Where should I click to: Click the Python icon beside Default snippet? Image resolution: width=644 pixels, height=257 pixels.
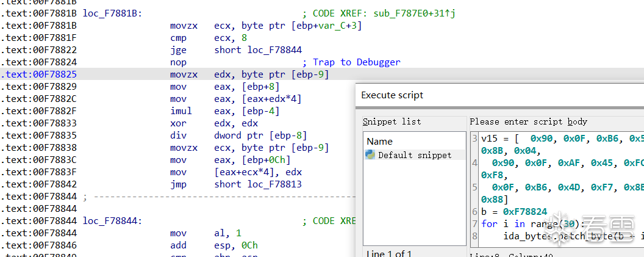370,155
